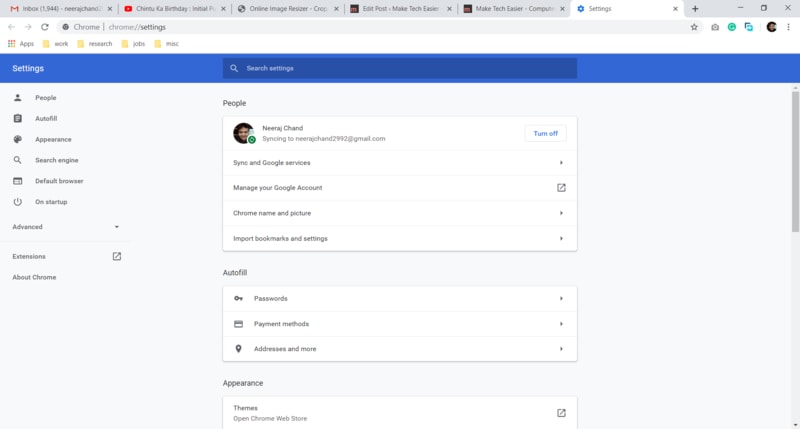Close the Online Image Resizer tab
This screenshot has height=429, width=800.
(336, 9)
